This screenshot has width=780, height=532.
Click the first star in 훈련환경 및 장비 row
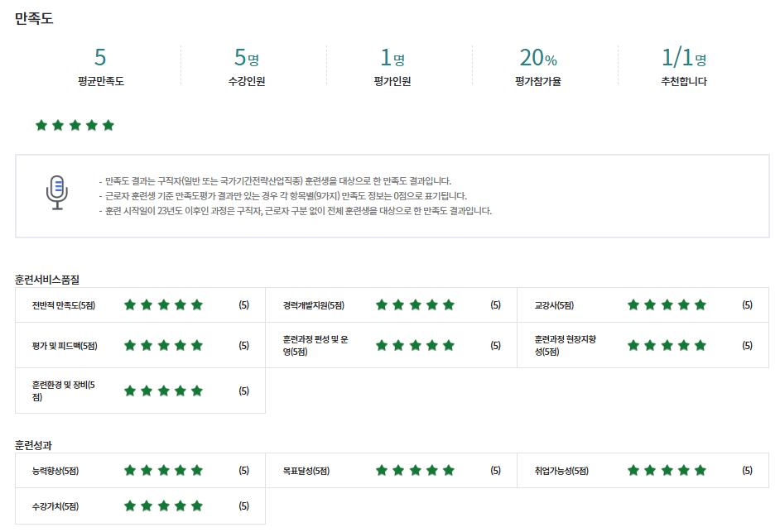pos(130,391)
